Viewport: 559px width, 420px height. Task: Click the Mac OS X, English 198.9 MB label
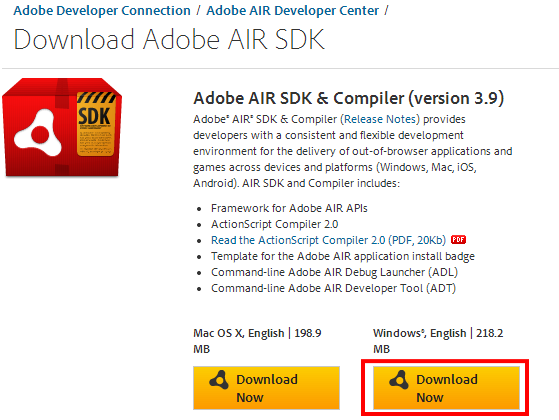[x=257, y=341]
